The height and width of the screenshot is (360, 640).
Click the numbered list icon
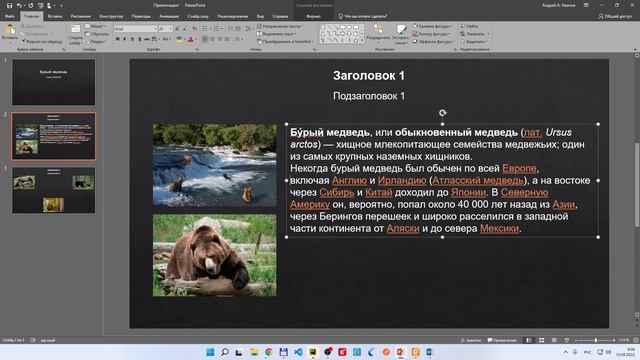tap(217, 29)
